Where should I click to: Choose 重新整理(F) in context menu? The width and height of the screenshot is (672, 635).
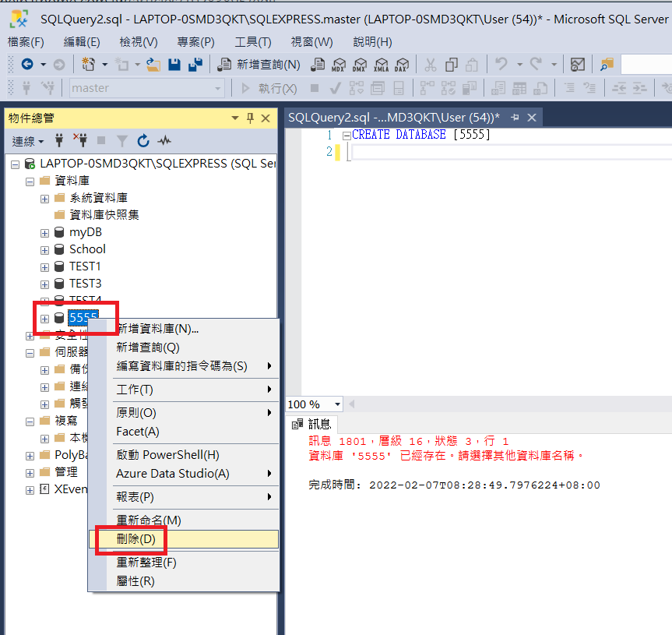184,562
